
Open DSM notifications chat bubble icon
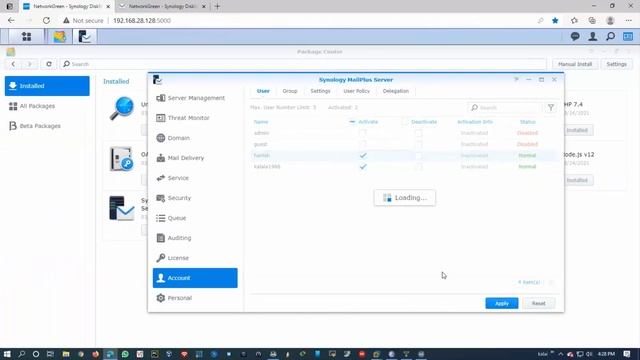(x=575, y=37)
